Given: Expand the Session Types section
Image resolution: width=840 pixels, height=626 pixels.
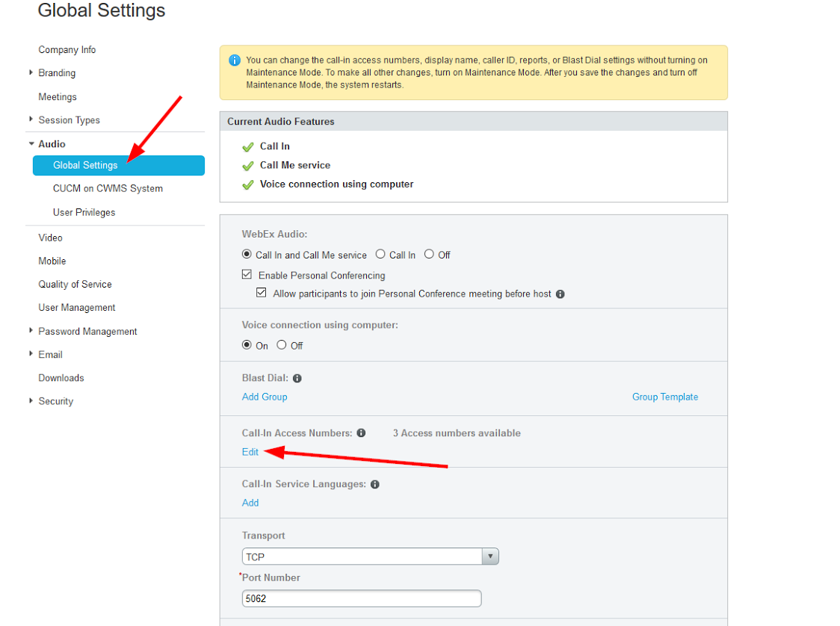Looking at the screenshot, I should click(31, 120).
